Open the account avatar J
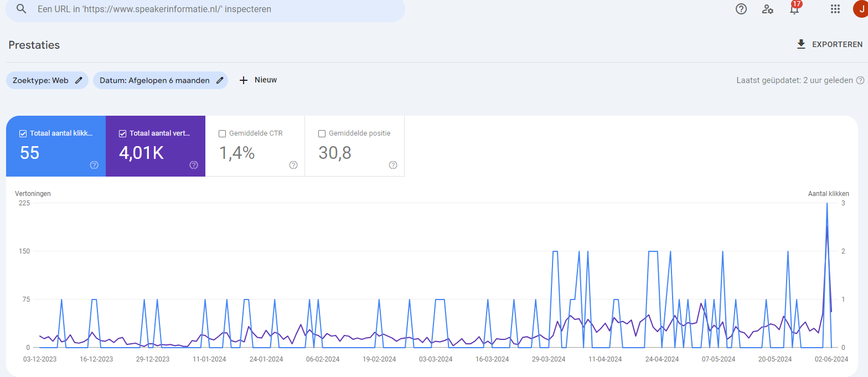 [861, 9]
